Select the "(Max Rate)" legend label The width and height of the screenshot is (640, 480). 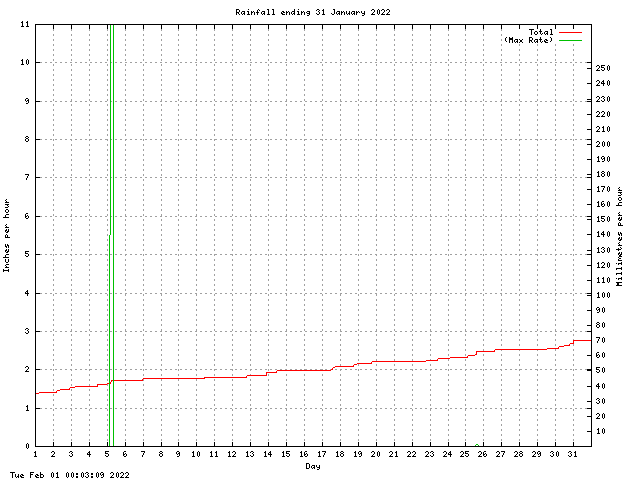529,40
